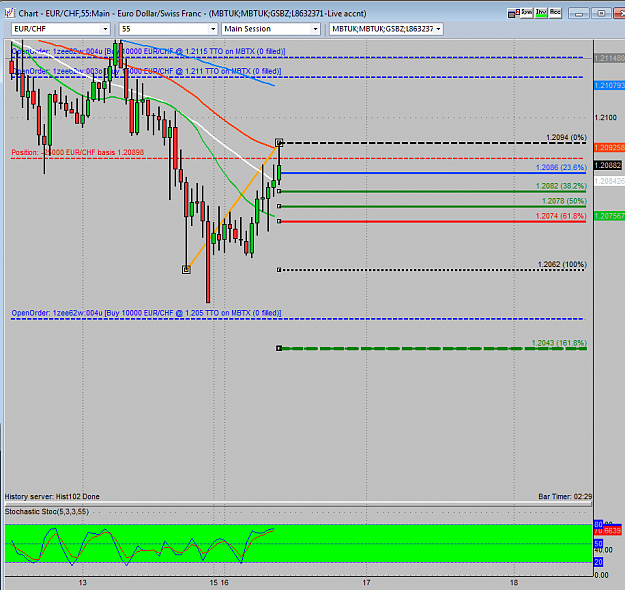625x590 pixels.
Task: Click the 15 16 date label on time axis
Action: 219,583
